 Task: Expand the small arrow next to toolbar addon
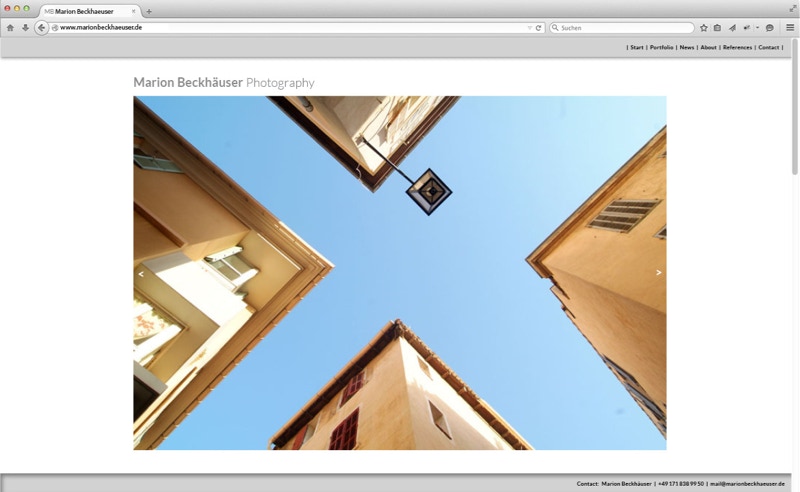click(757, 28)
